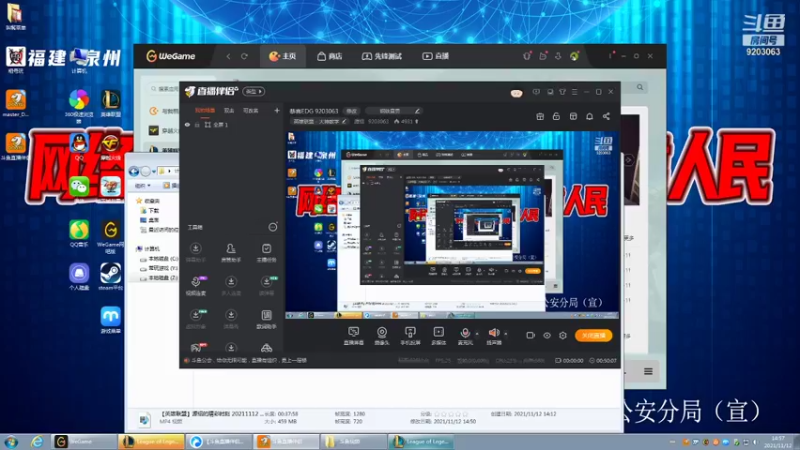Click the orange stop streaming button

click(593, 335)
